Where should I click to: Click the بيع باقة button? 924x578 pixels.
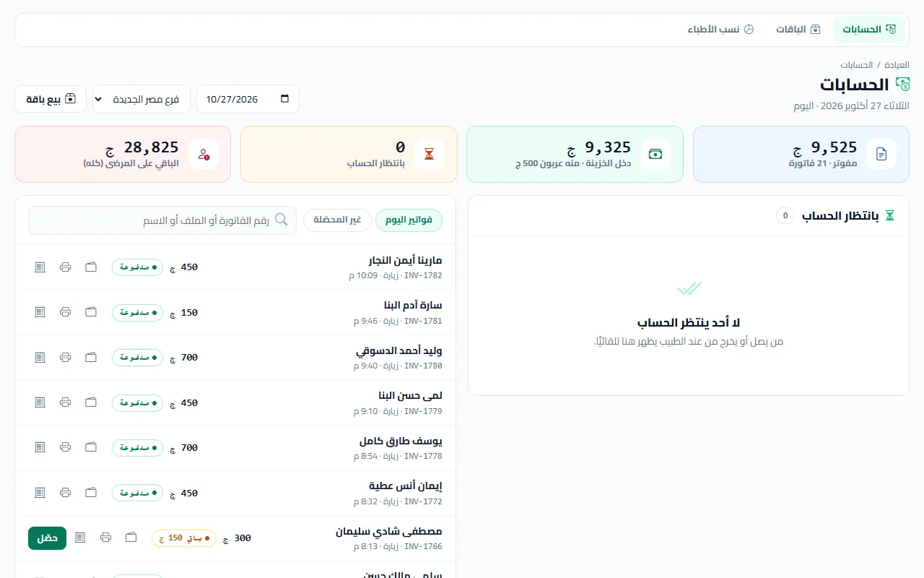pyautogui.click(x=51, y=99)
